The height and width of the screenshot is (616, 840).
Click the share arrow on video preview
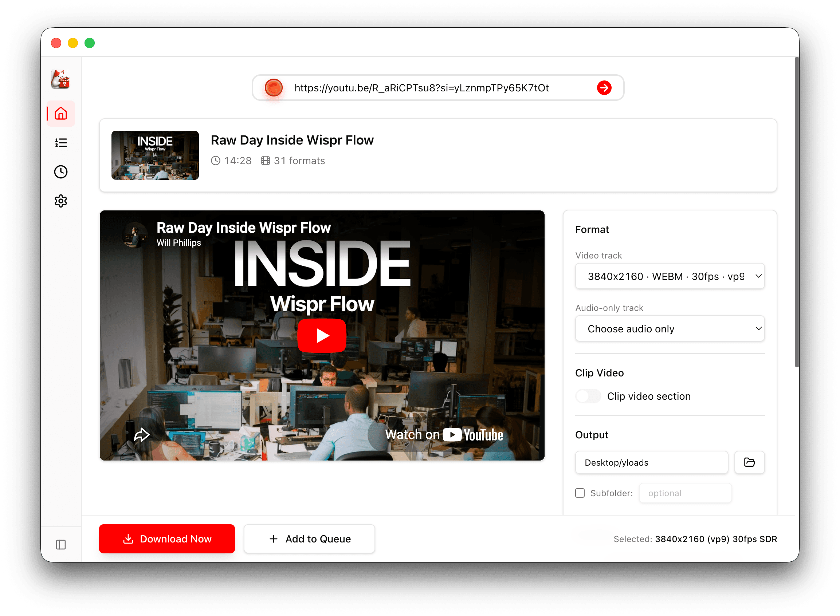pos(142,434)
